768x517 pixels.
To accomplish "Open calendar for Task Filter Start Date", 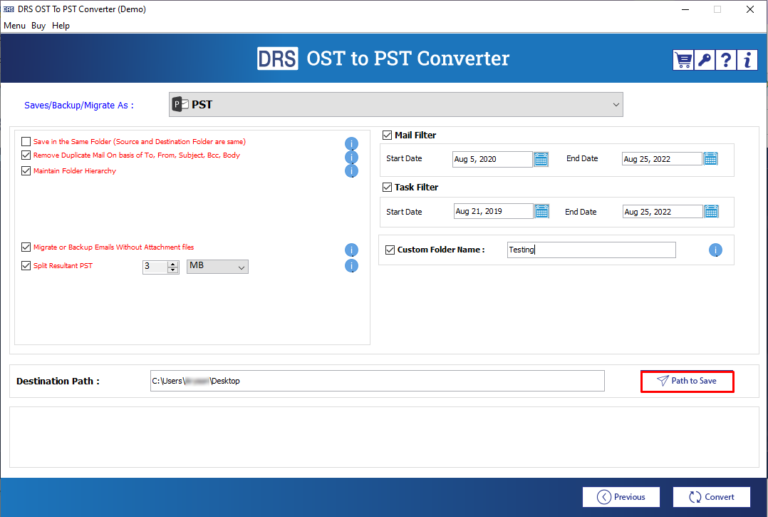I will [x=541, y=211].
